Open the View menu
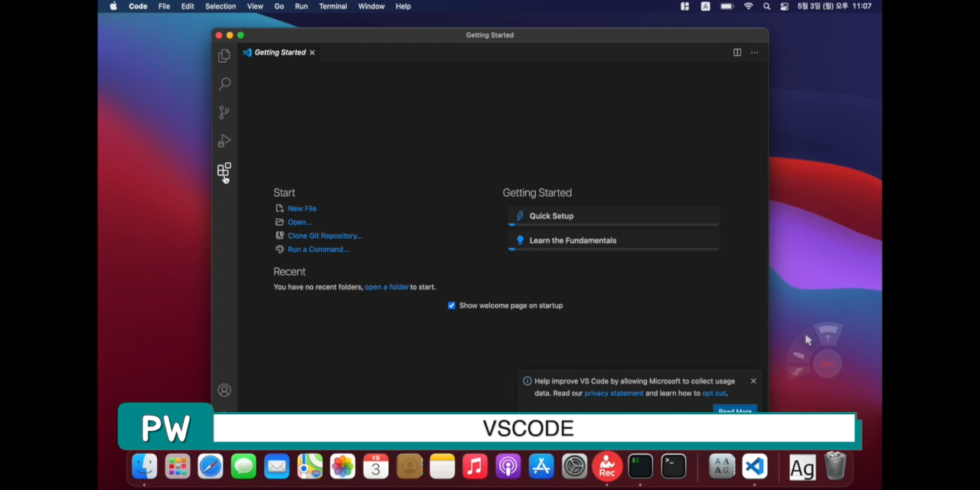The height and width of the screenshot is (490, 980). pos(255,6)
